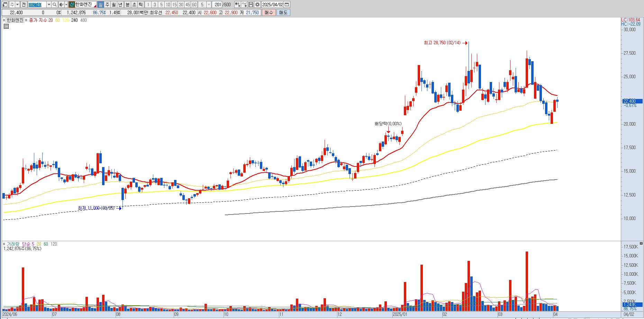Click the chart comparison tool icon
644x319 pixels.
click(238, 4)
